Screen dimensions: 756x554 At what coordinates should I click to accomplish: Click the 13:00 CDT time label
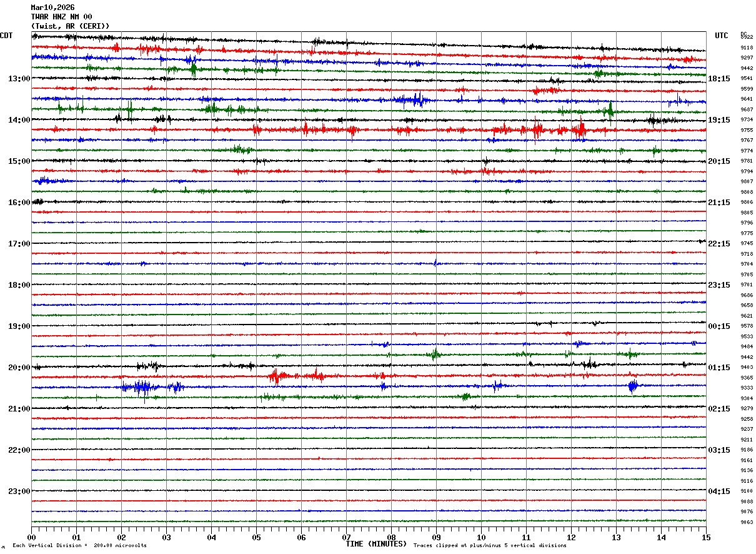(x=19, y=79)
